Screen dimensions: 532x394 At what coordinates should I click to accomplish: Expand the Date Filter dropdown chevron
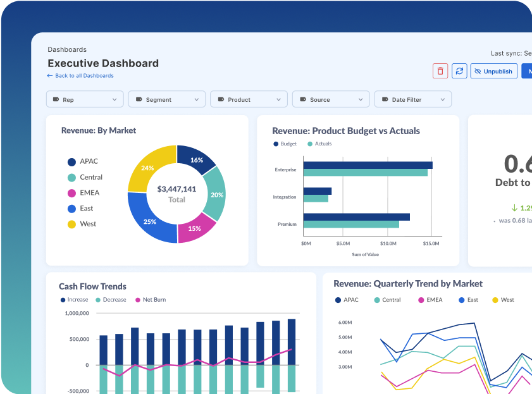[443, 100]
